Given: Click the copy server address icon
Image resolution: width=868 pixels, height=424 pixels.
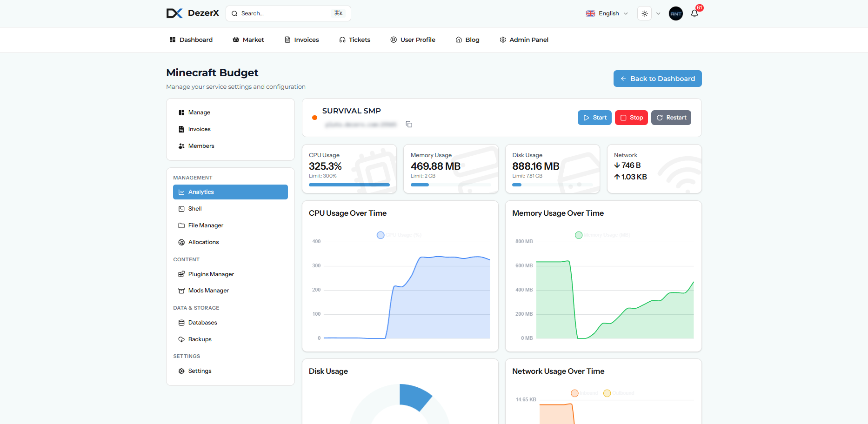Looking at the screenshot, I should (409, 124).
